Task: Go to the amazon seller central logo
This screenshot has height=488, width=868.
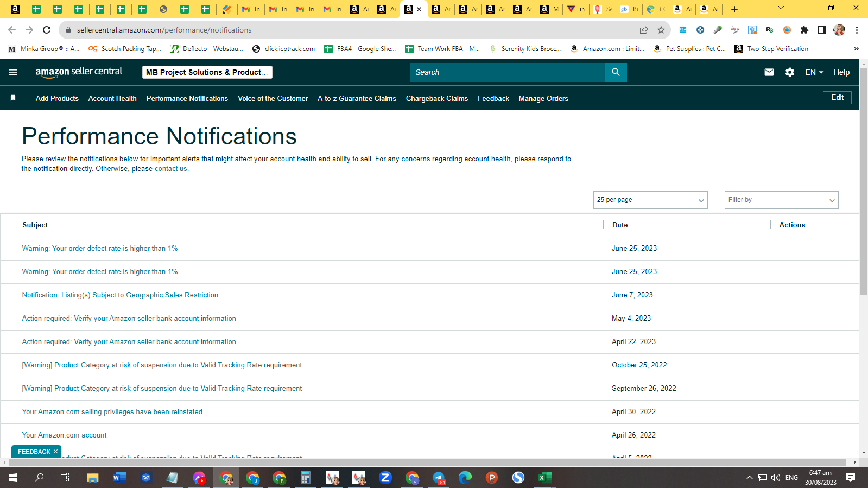Action: (x=79, y=72)
